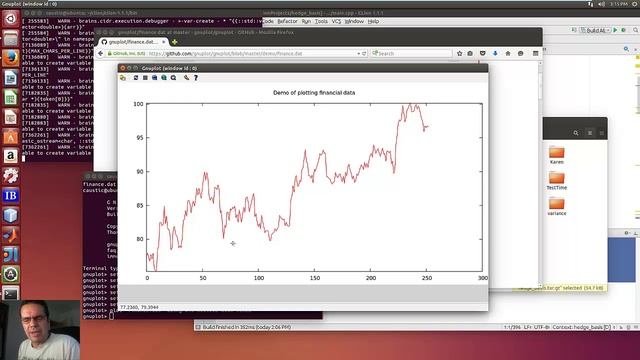Screen dimensions: 640x360
Task: Open the IB application in launcher
Action: tap(11, 196)
